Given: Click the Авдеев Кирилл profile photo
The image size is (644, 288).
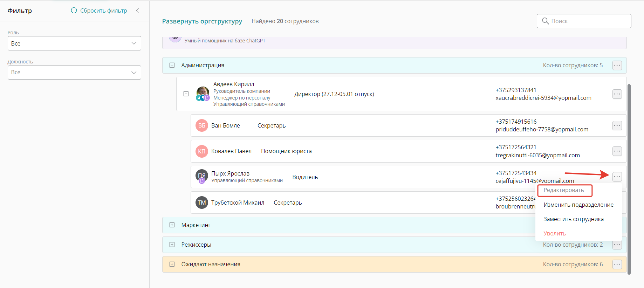Looking at the screenshot, I should pos(203,92).
